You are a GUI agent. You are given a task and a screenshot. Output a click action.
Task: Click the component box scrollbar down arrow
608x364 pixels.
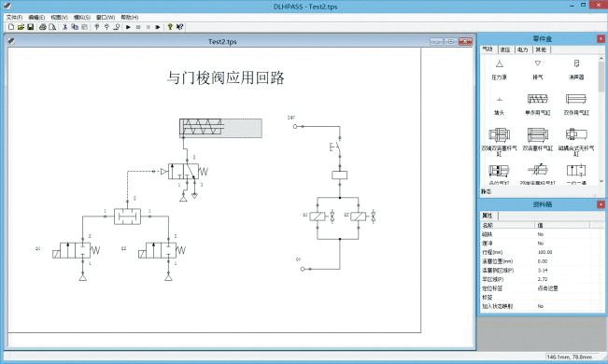(601, 181)
